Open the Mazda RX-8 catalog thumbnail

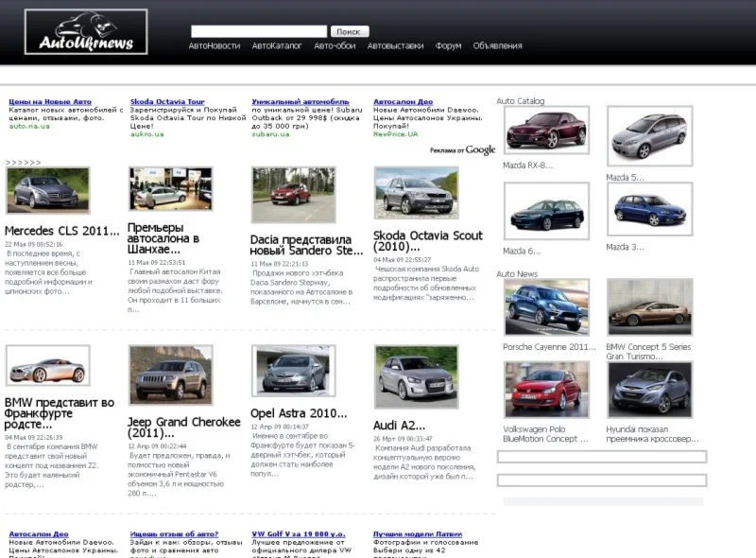click(x=546, y=131)
